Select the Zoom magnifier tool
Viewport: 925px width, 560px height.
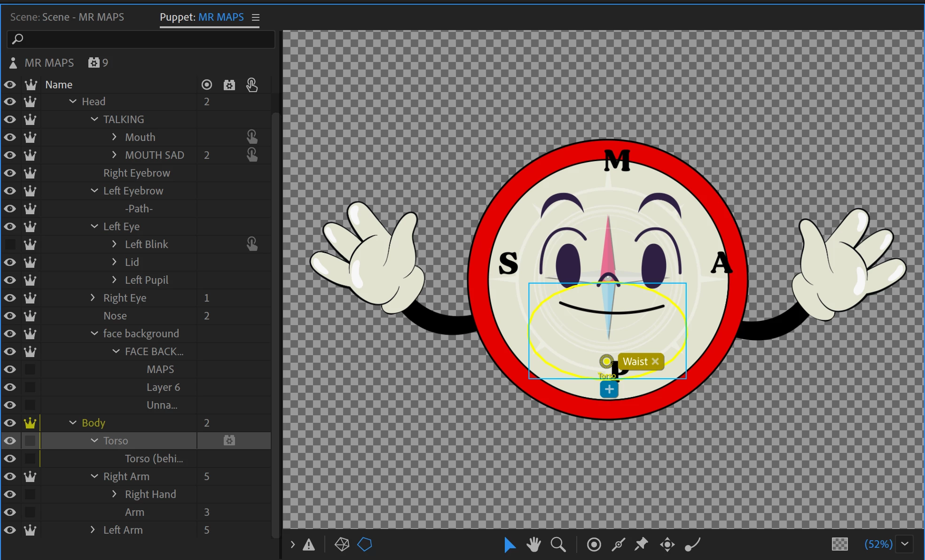(558, 544)
